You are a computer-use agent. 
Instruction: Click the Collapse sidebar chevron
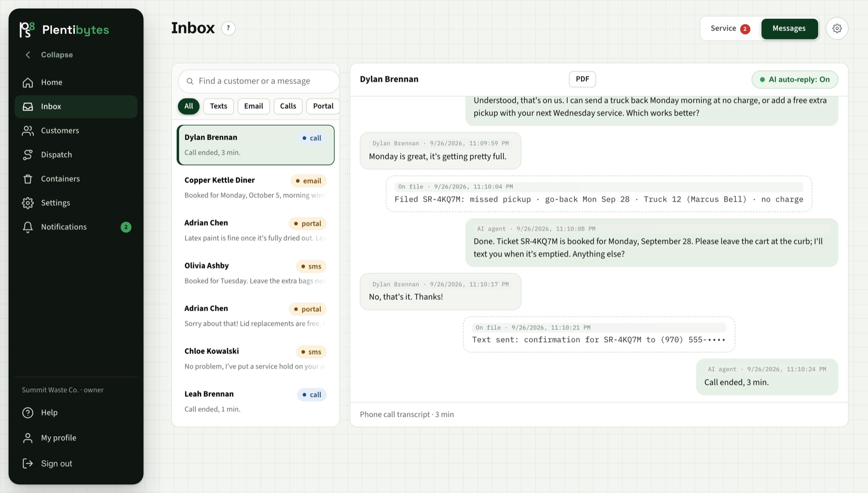click(28, 55)
